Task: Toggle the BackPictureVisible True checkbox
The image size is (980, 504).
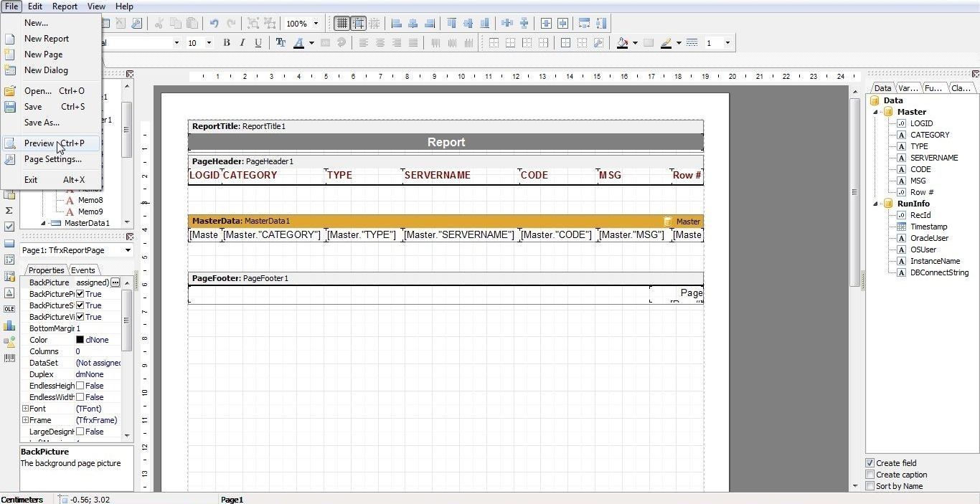Action: coord(80,317)
